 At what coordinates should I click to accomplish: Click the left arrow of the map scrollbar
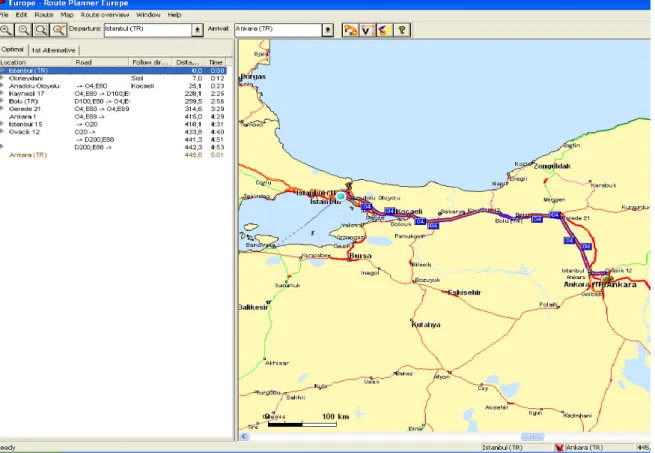click(x=244, y=436)
